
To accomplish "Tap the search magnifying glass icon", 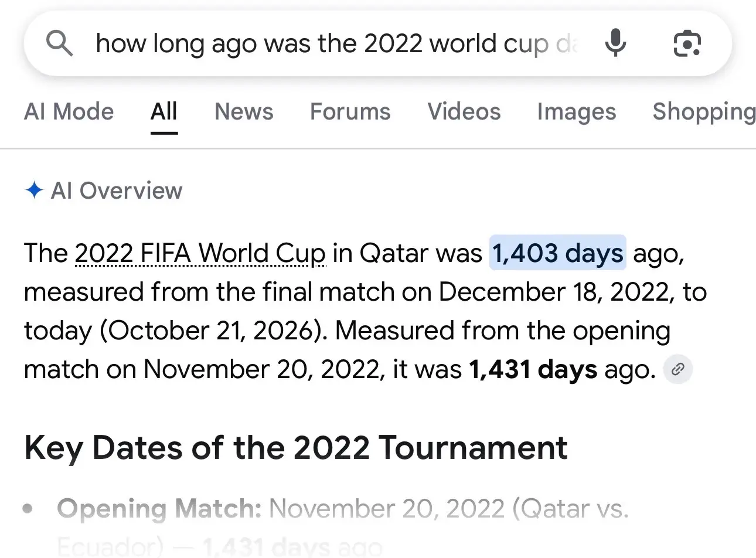I will pyautogui.click(x=60, y=43).
